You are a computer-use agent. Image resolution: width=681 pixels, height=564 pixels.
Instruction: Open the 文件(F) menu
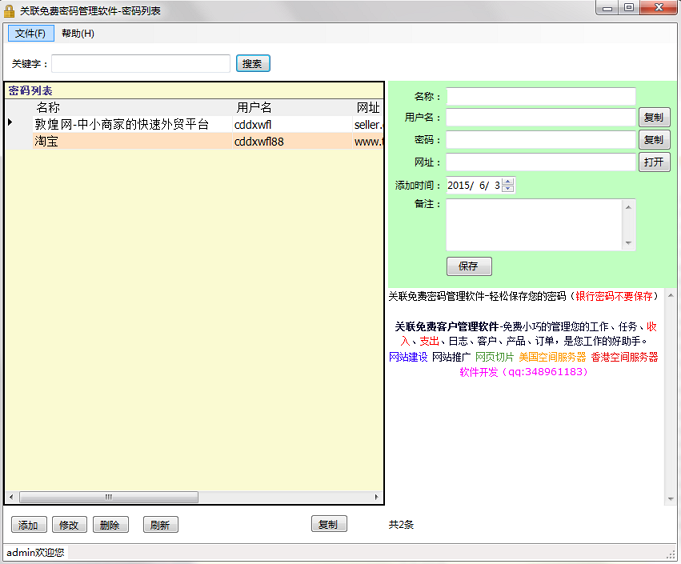tap(31, 33)
